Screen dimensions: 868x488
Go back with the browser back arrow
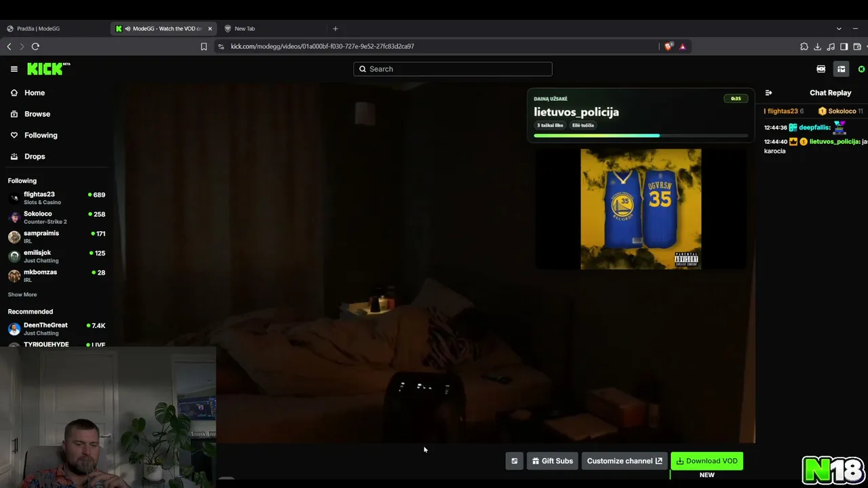pos(9,46)
